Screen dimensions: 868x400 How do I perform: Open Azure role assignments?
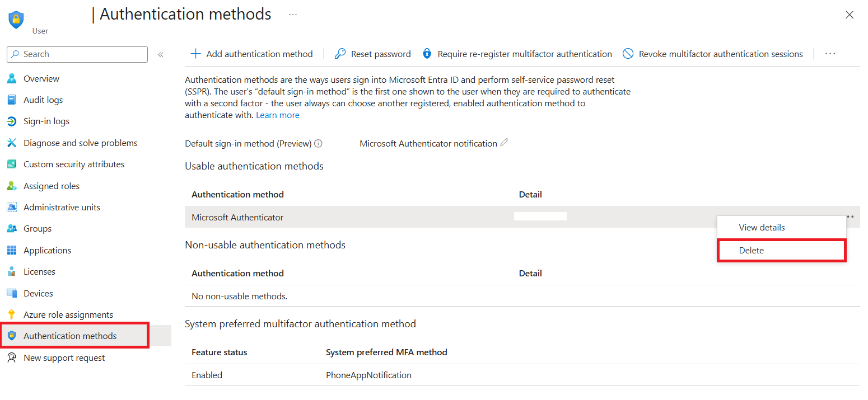pyautogui.click(x=68, y=314)
